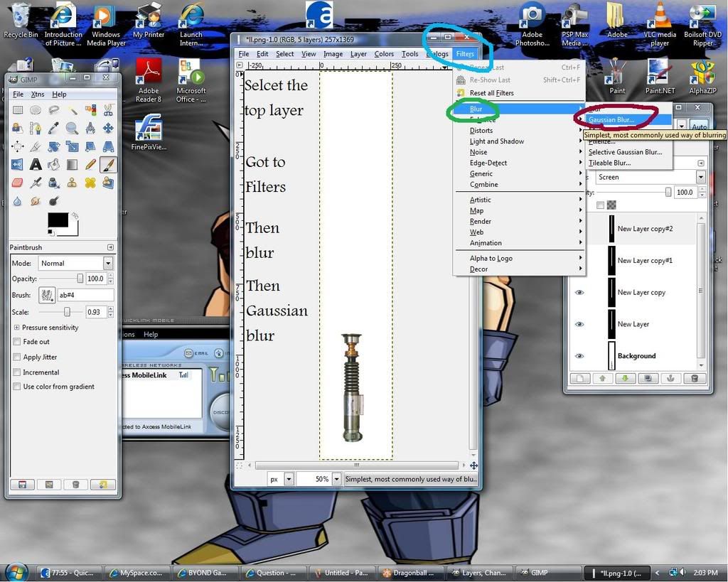
Task: Hide the New Layer via eye icon
Action: [579, 324]
